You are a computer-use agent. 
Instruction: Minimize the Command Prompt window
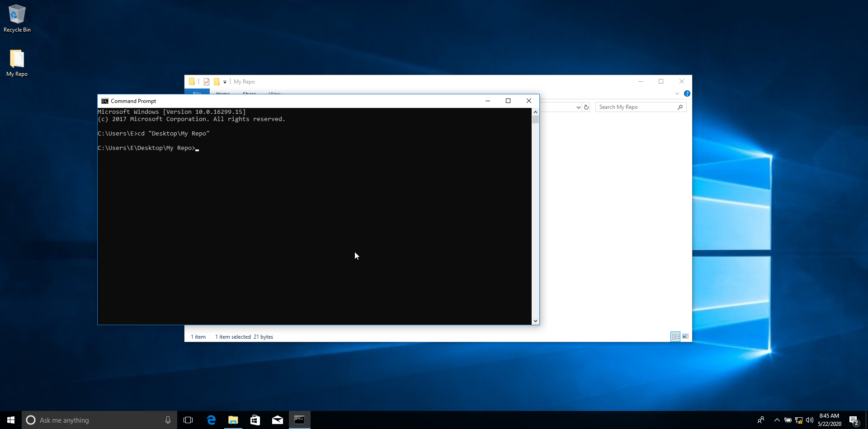(488, 101)
